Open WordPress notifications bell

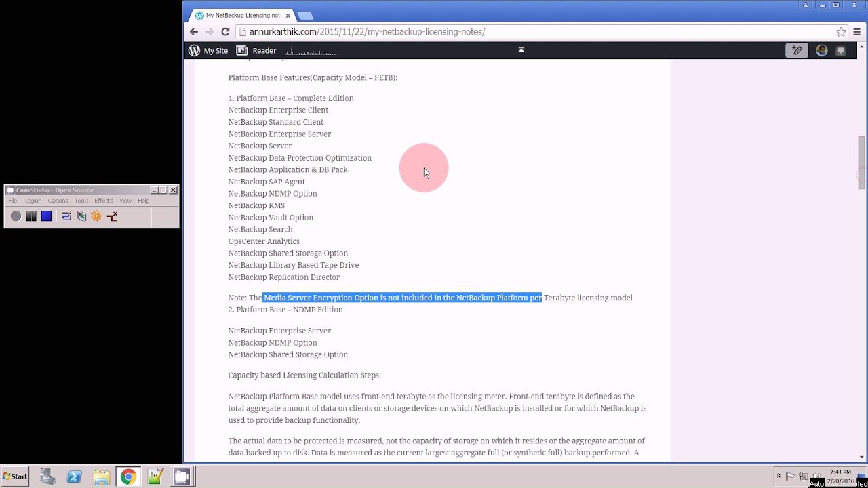coord(841,50)
